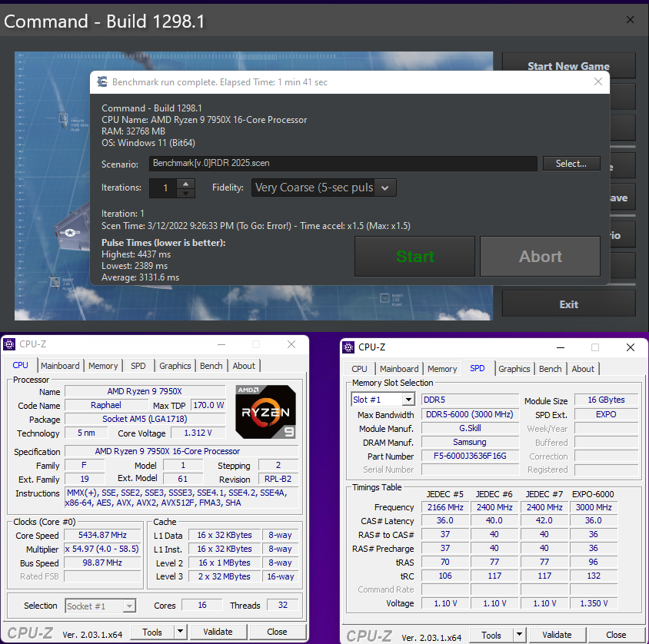649x644 pixels.
Task: Click CPU-Z icon in left window title bar
Action: point(9,344)
